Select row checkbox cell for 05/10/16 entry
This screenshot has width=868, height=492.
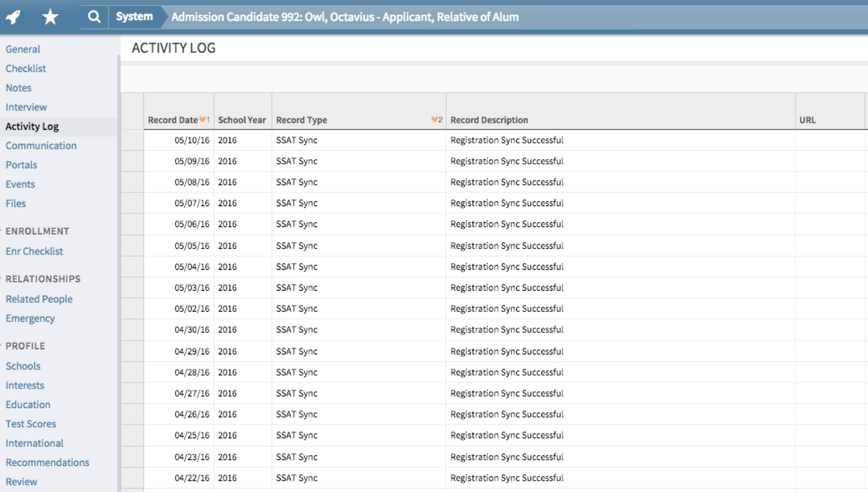133,140
